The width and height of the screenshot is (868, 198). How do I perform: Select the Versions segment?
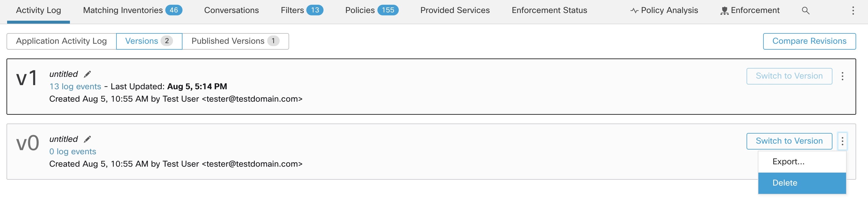(x=149, y=41)
